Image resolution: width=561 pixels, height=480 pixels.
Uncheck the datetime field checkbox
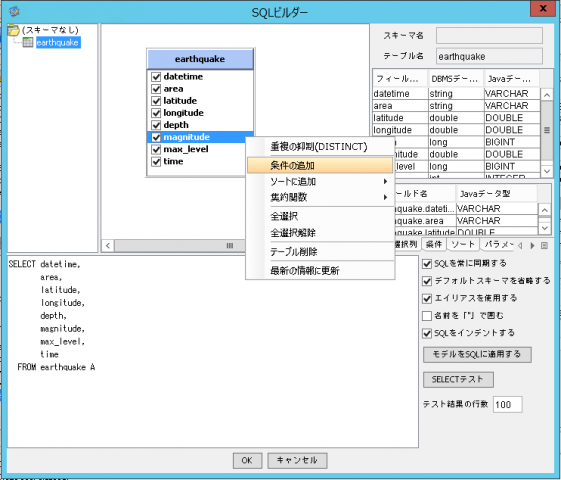156,77
